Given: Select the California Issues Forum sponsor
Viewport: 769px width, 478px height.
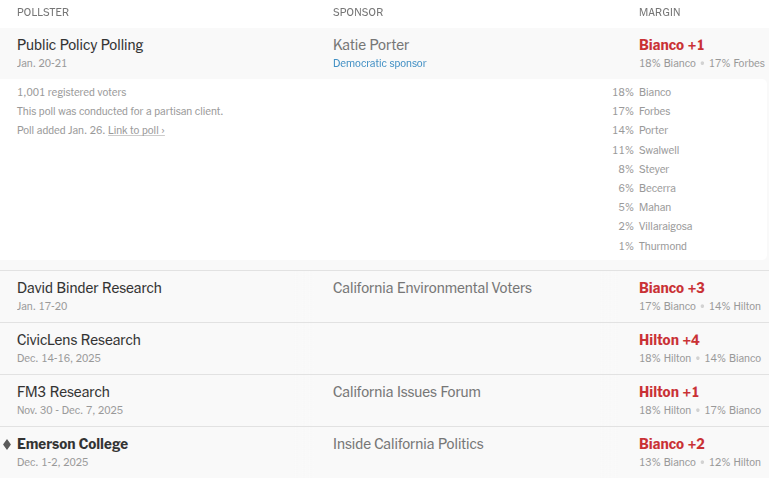Looking at the screenshot, I should tap(407, 392).
